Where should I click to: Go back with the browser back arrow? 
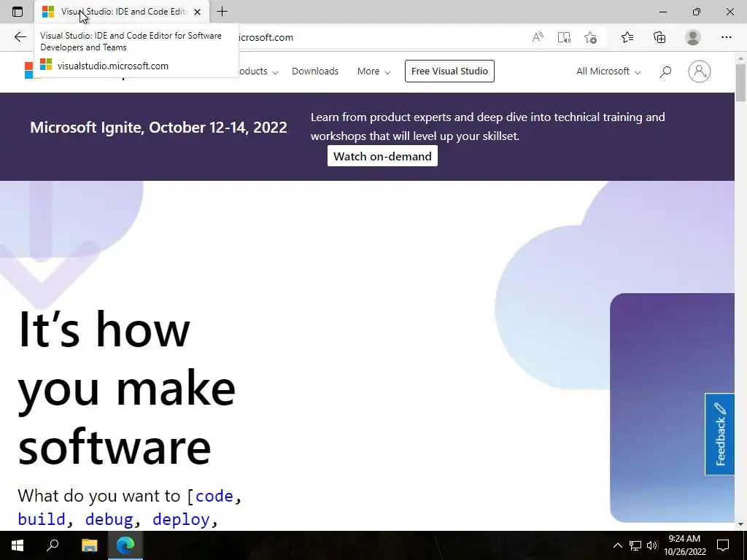(x=20, y=37)
